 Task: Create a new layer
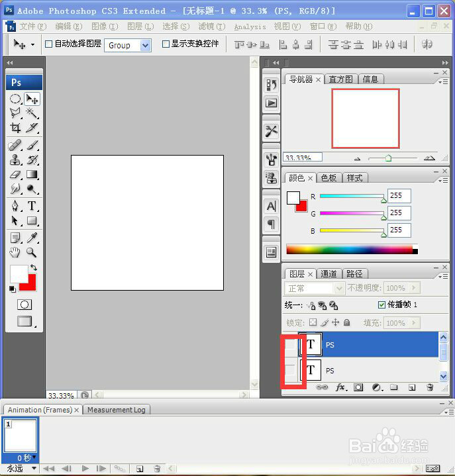click(x=412, y=387)
